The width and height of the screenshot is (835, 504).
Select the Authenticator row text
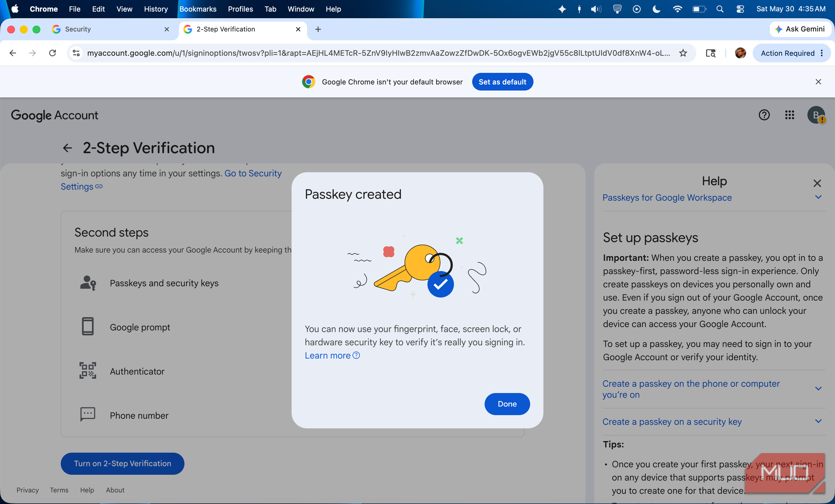click(137, 371)
